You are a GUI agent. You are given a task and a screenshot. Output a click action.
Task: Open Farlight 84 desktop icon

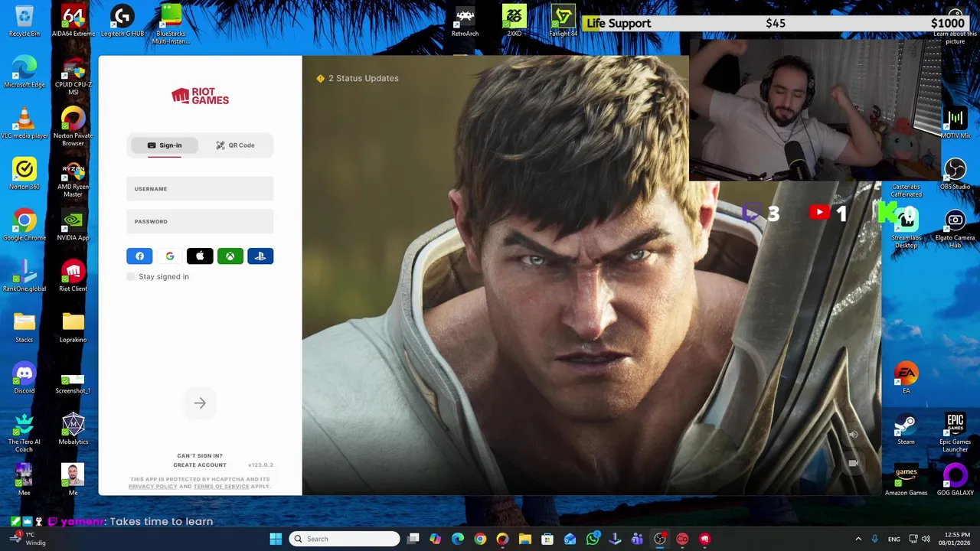(x=563, y=21)
